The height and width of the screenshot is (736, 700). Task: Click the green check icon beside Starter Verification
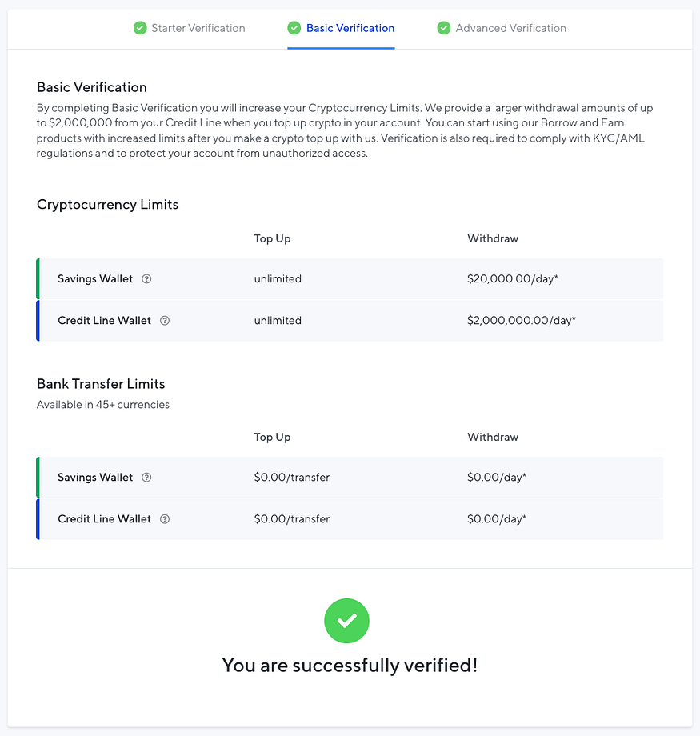click(x=140, y=28)
